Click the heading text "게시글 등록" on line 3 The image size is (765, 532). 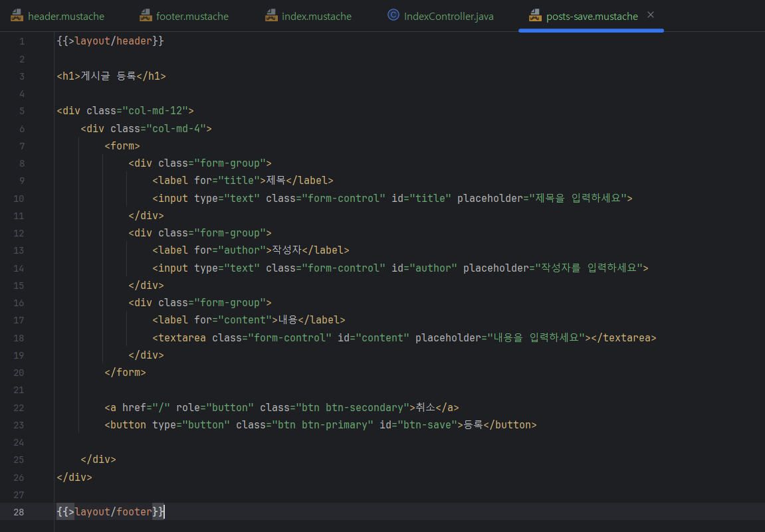coord(108,76)
